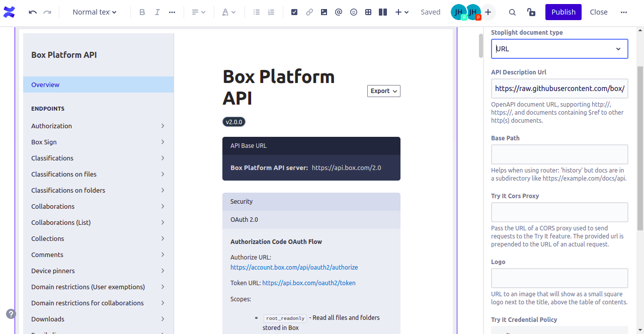This screenshot has height=334, width=644.
Task: Open the insert elements plus dropdown
Action: [x=401, y=12]
